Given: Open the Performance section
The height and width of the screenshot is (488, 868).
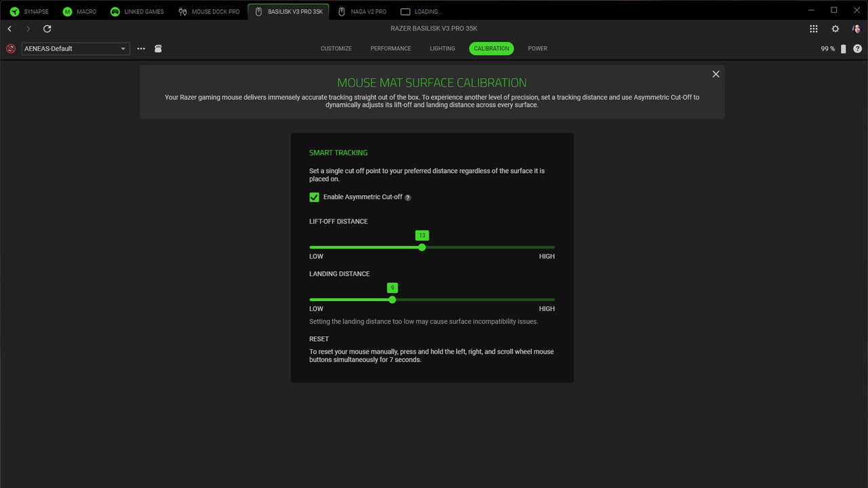Looking at the screenshot, I should pyautogui.click(x=391, y=49).
